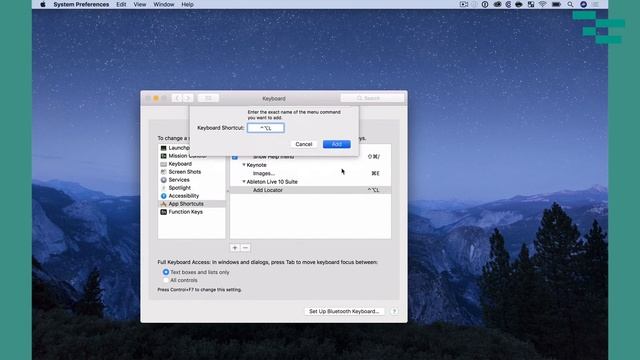Click Set Up Bluetooth Keyboard button
The image size is (640, 360).
[x=344, y=311]
